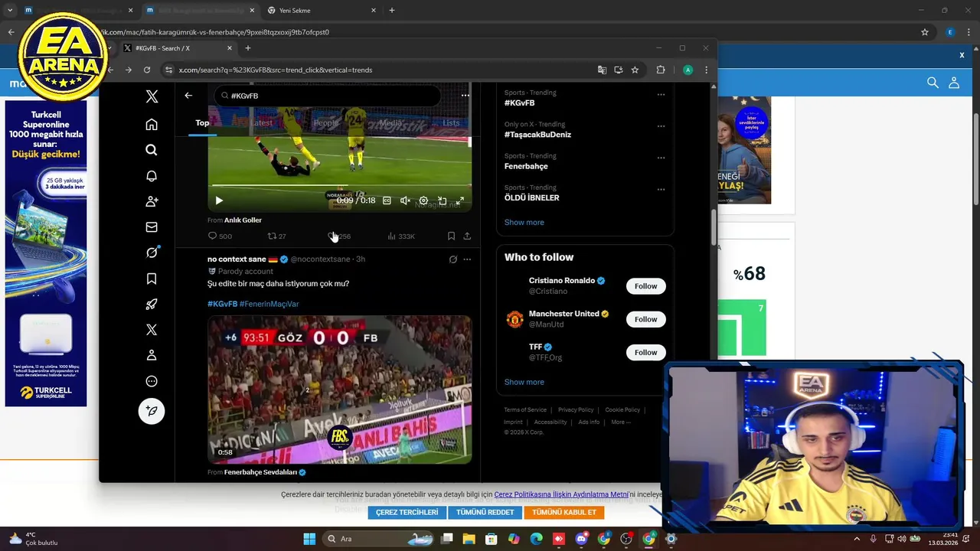Open File Explorer from taskbar
Image resolution: width=980 pixels, height=551 pixels.
469,539
